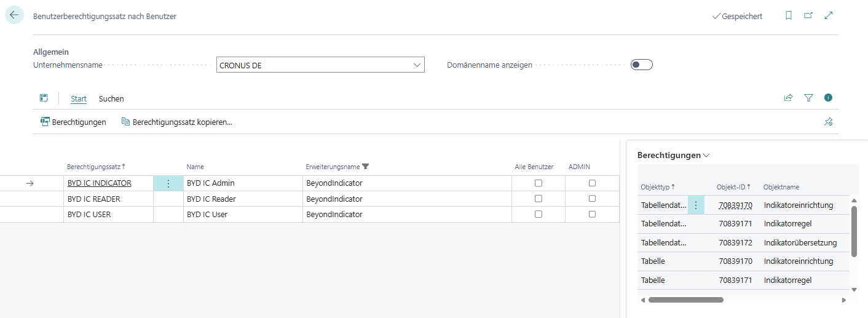Screen dimensions: 868x318
Task: Toggle the FactBox info icon
Action: click(828, 98)
